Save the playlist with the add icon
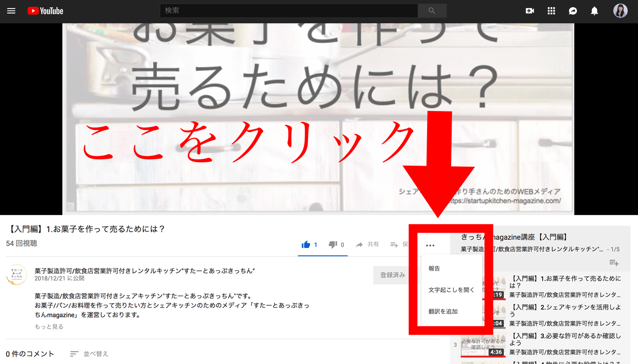Viewport: 638px width, 364px height. point(614,262)
